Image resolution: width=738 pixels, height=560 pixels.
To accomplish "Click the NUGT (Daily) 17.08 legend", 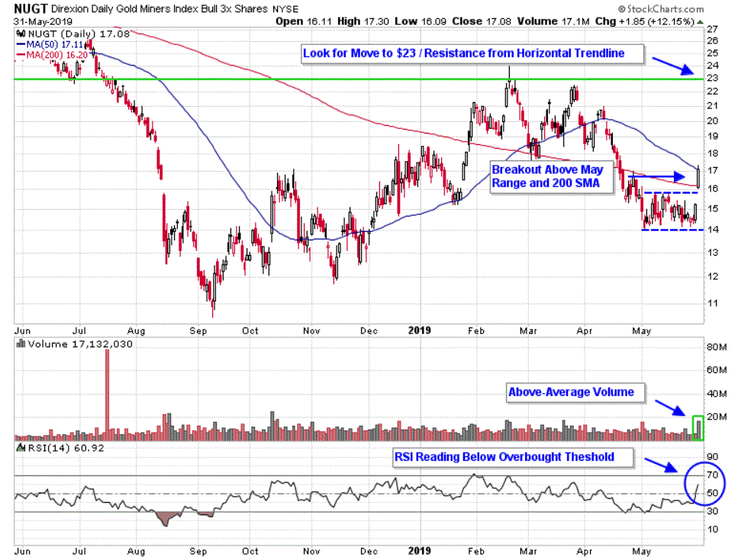I will click(79, 34).
